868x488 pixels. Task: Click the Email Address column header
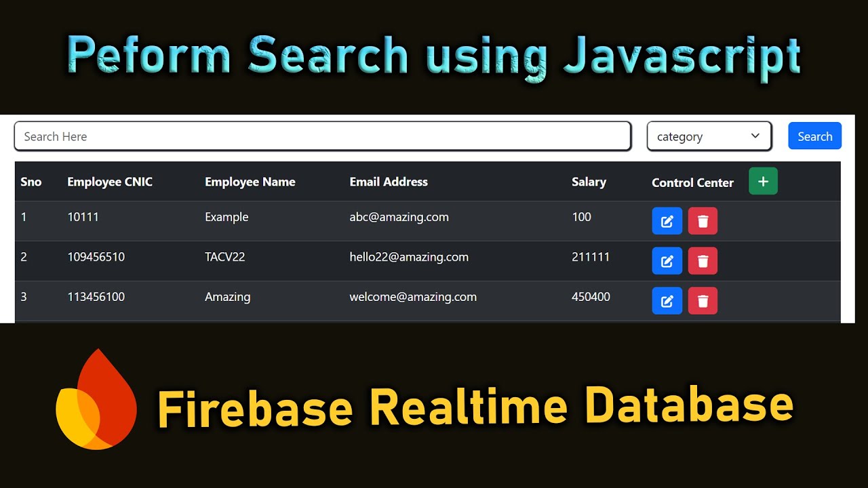(x=389, y=182)
